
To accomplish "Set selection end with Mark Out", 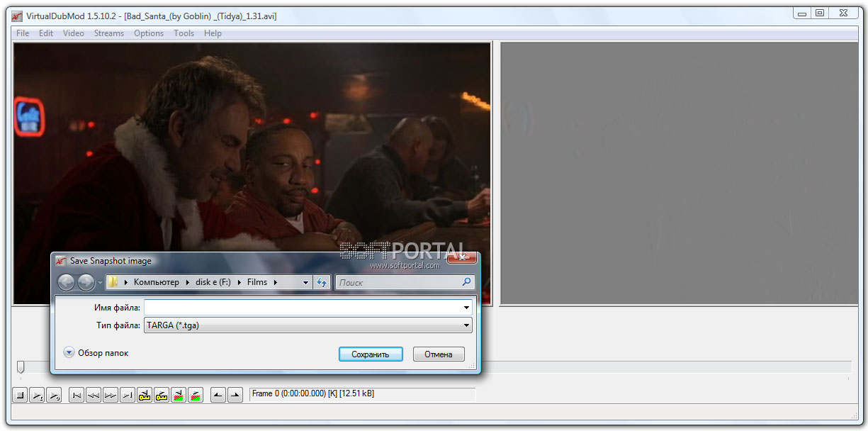I will pyautogui.click(x=235, y=396).
